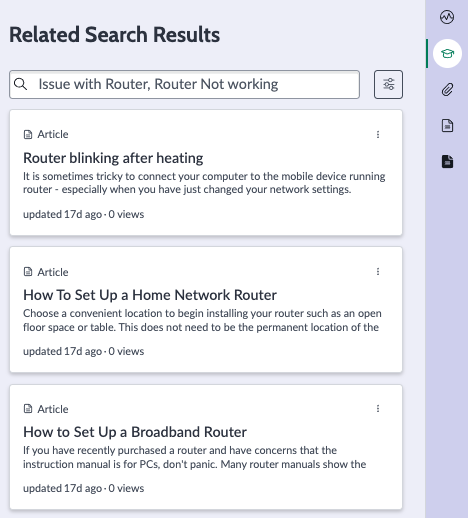The width and height of the screenshot is (468, 518).
Task: Click article type icon on Router blinking card
Action: (x=28, y=134)
